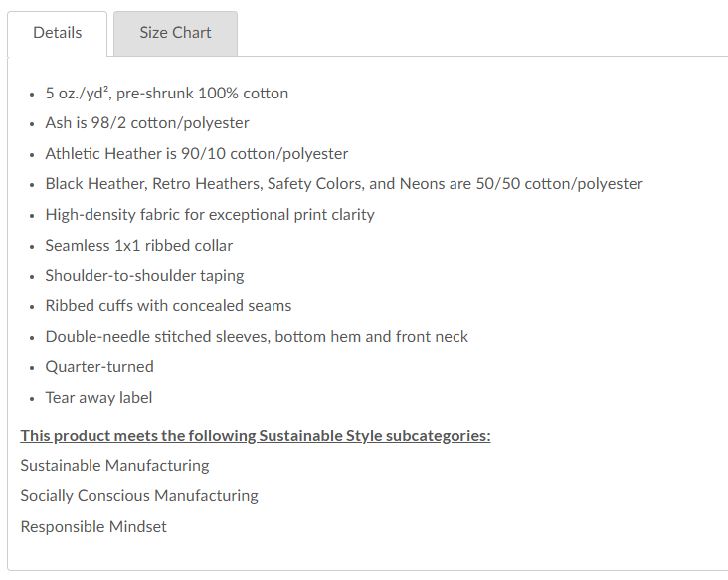Image resolution: width=728 pixels, height=580 pixels.
Task: Click the Athletic Heather 90/10 line
Action: (x=196, y=154)
